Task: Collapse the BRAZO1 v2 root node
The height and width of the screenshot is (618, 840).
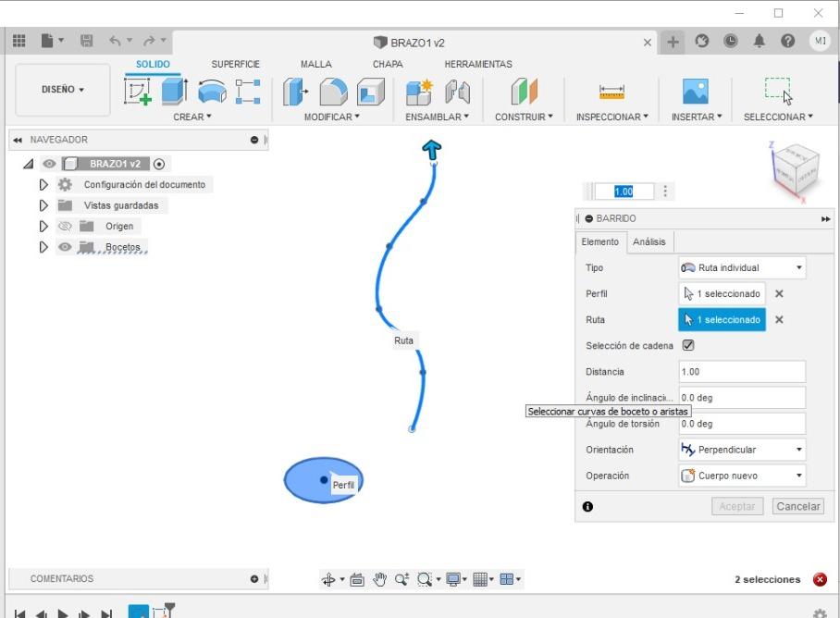Action: (x=29, y=164)
